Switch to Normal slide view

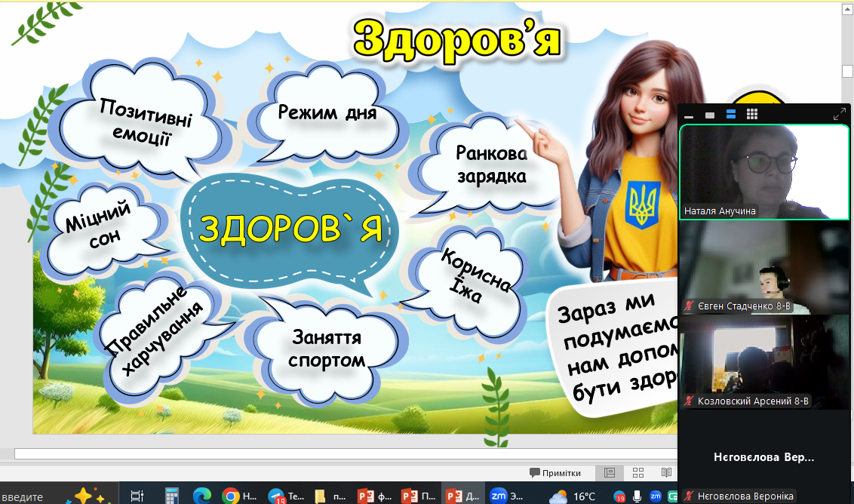[610, 473]
